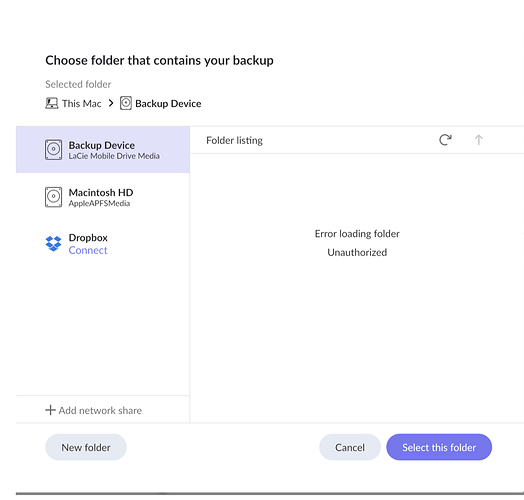Navigate to This Mac in breadcrumb

(82, 104)
